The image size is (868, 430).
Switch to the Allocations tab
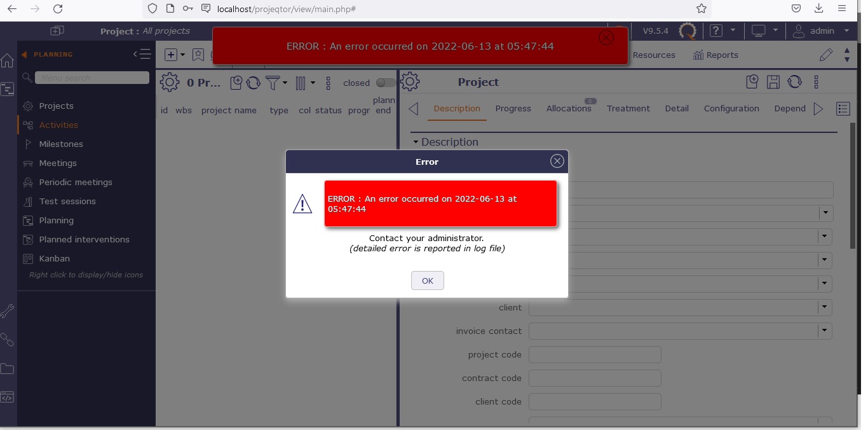pos(569,108)
